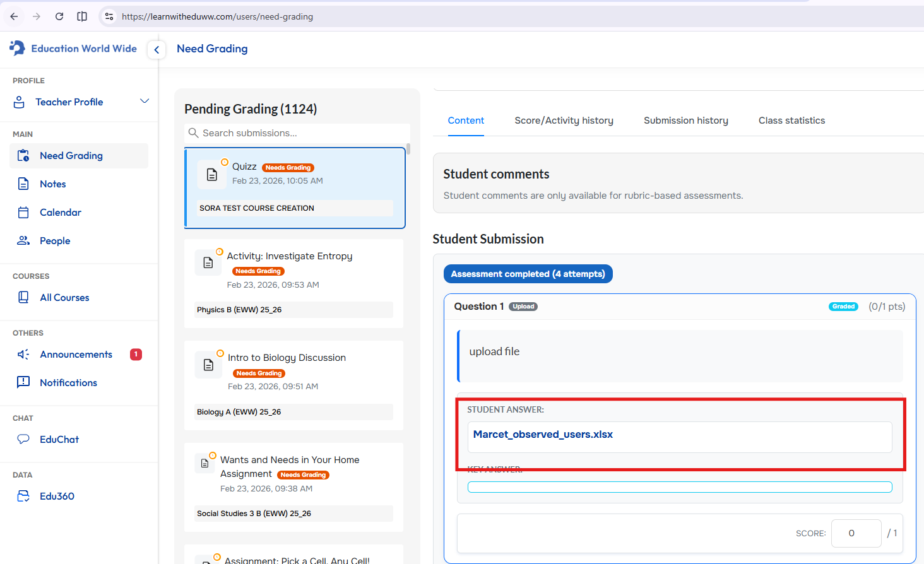
Task: Click the Need Grading clipboard icon
Action: click(23, 155)
